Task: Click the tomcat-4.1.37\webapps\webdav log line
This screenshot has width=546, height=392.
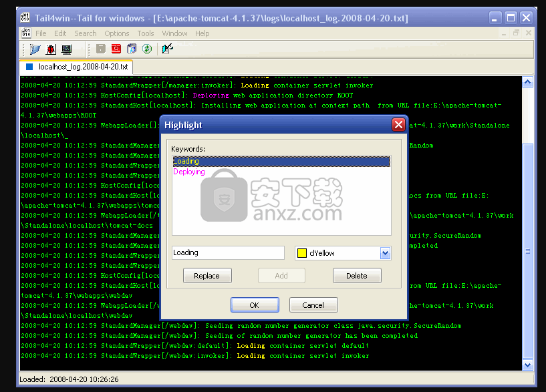Action: pyautogui.click(x=77, y=296)
